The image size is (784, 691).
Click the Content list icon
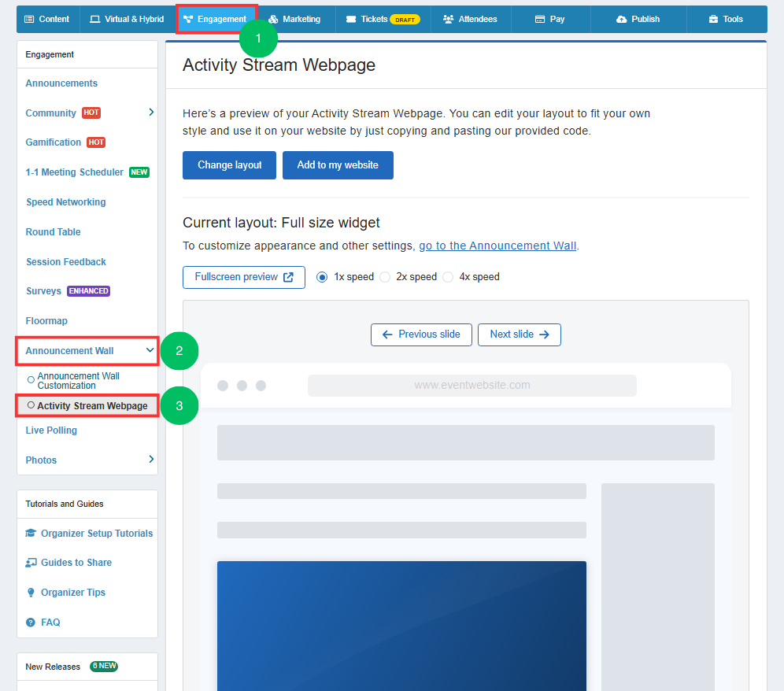coord(29,19)
